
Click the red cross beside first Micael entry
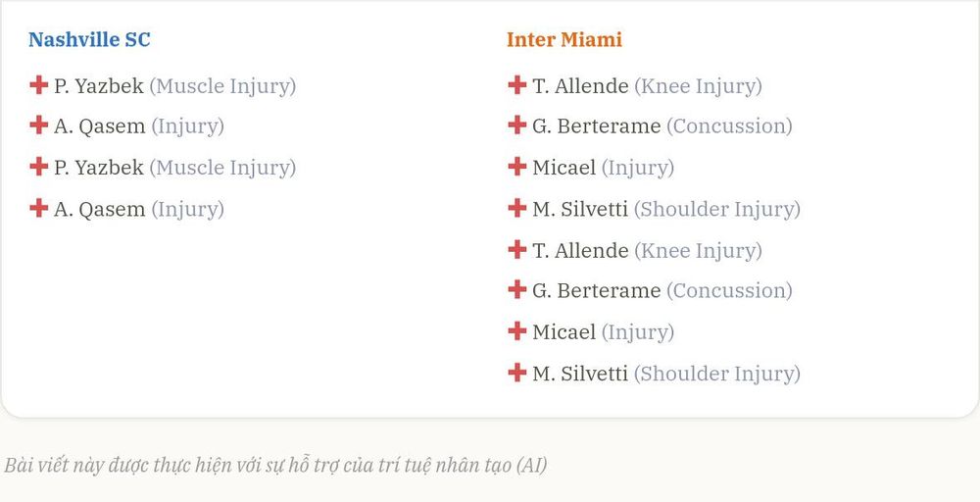(x=516, y=167)
